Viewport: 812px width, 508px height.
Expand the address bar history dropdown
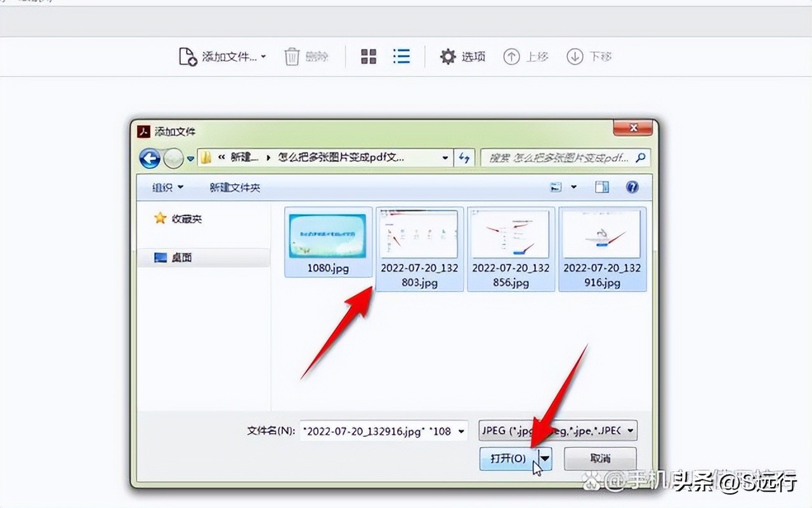pyautogui.click(x=446, y=157)
